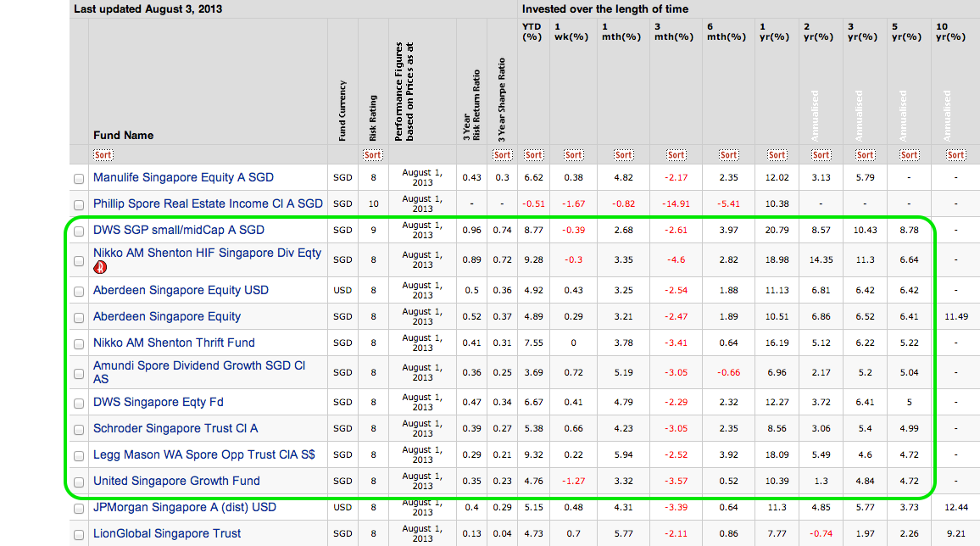The height and width of the screenshot is (546, 980).
Task: Select the United Singapore Growth Fund checkbox
Action: pyautogui.click(x=79, y=482)
